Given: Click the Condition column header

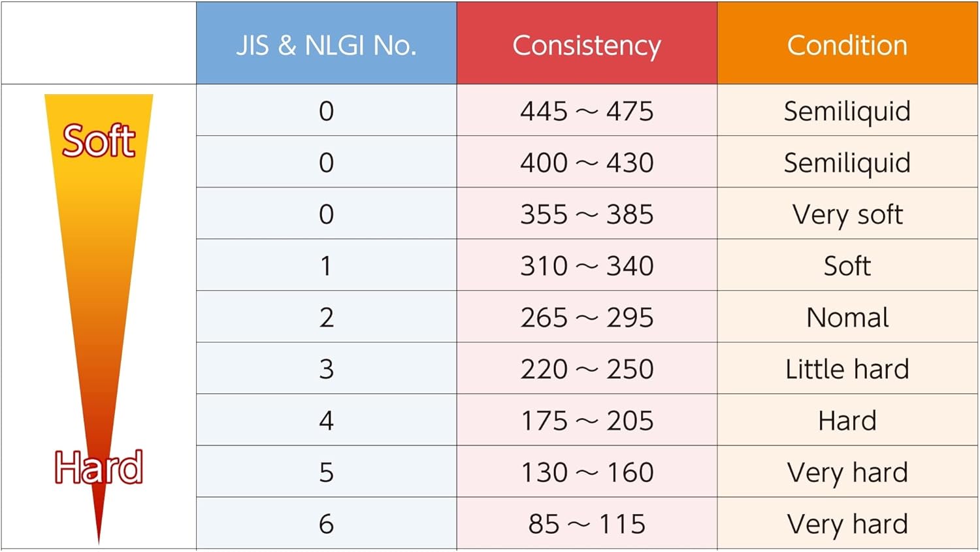Looking at the screenshot, I should pos(847,43).
